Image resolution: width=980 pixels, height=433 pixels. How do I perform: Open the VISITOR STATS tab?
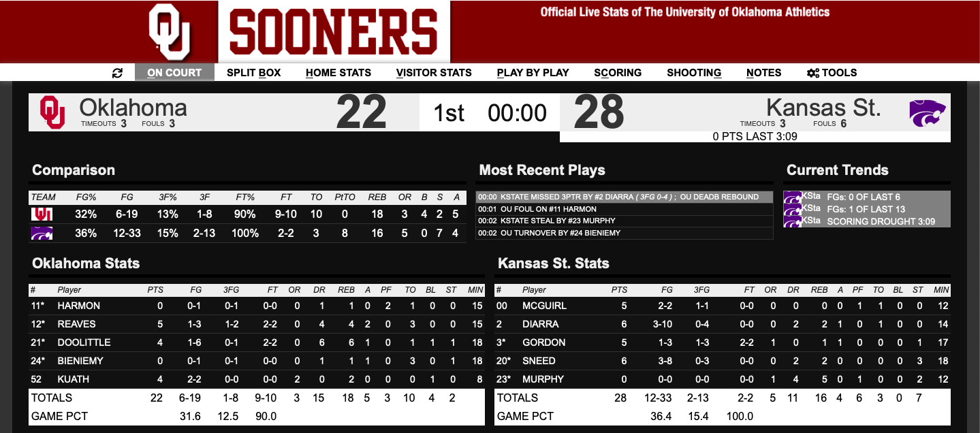(x=434, y=73)
